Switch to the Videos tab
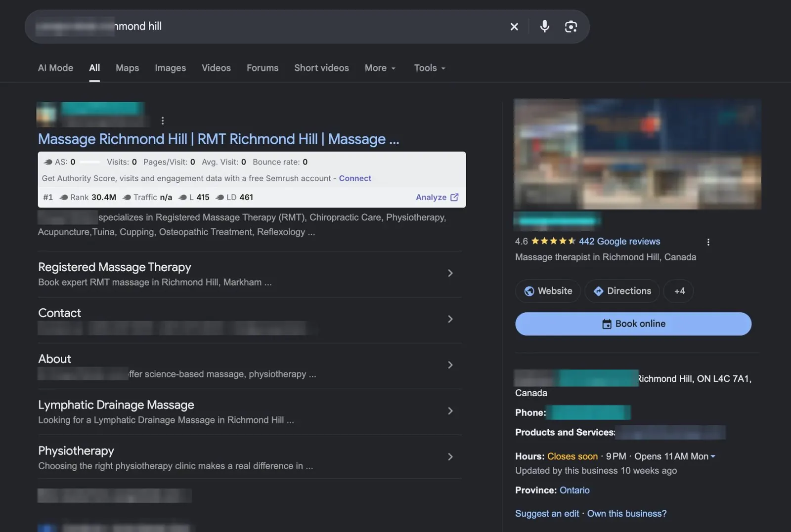The width and height of the screenshot is (791, 532). (x=216, y=68)
